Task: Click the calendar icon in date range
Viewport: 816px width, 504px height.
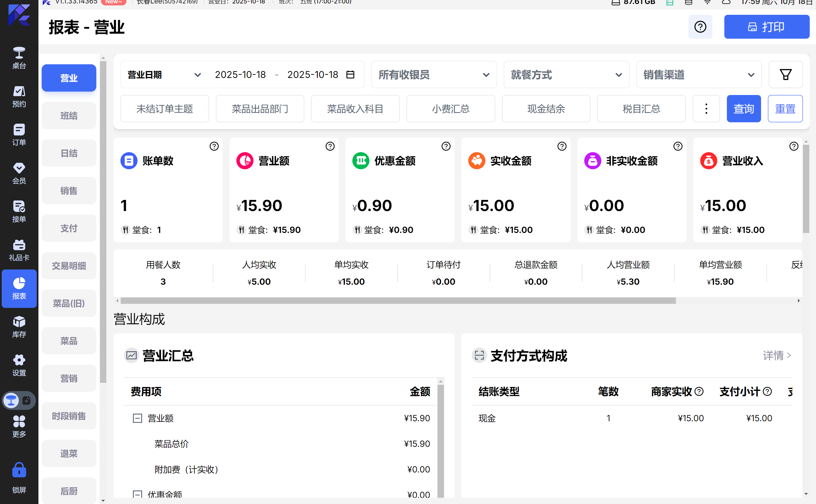Action: (350, 75)
